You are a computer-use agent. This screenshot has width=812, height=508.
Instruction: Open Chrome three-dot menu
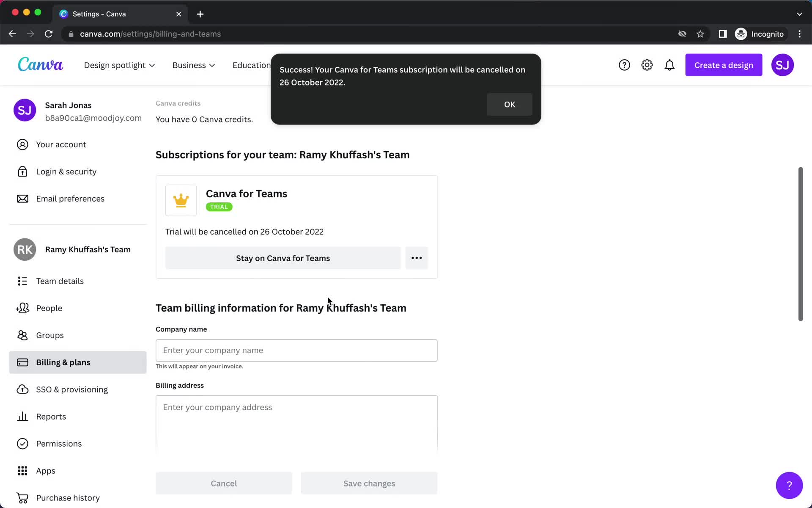coord(799,34)
